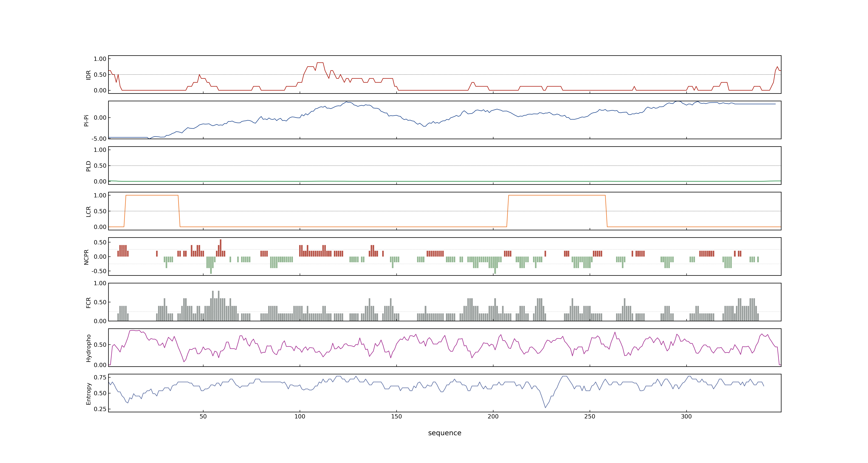Click the FCR y-axis label
This screenshot has height=463, width=868.
tap(88, 302)
